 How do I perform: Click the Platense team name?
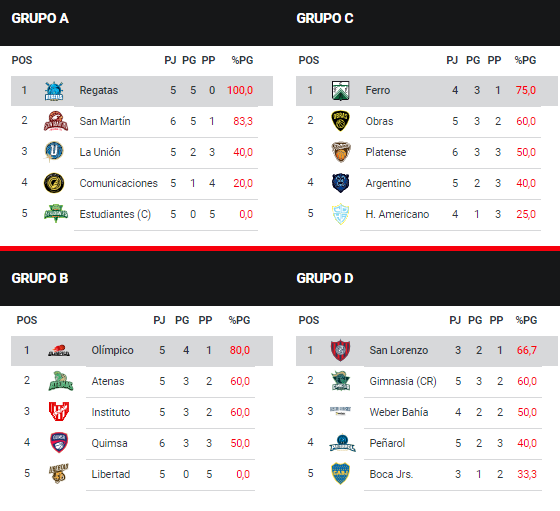[x=386, y=152]
